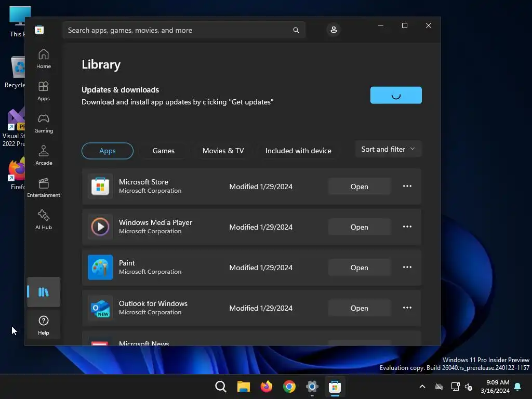The height and width of the screenshot is (399, 532).
Task: Click the Windows Media Player app icon
Action: [100, 227]
